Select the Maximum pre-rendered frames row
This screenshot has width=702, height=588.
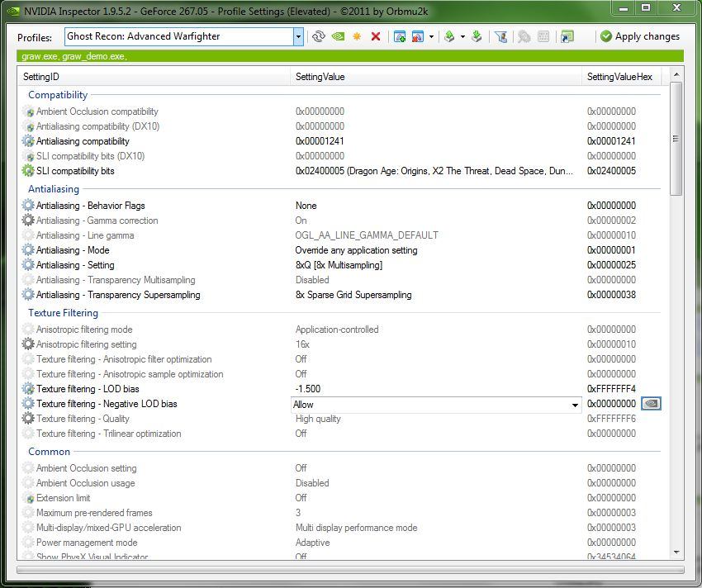pyautogui.click(x=344, y=512)
